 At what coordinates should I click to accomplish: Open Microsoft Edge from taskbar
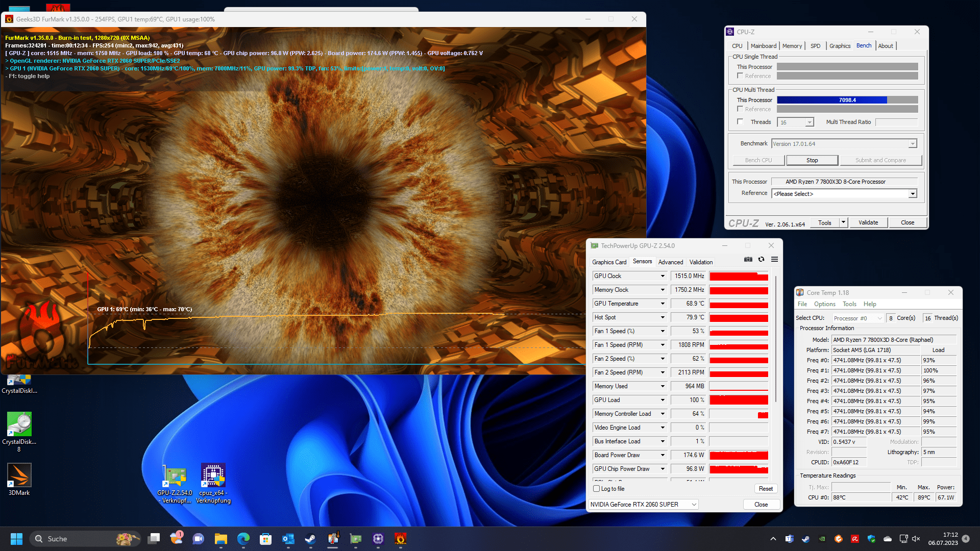click(243, 539)
